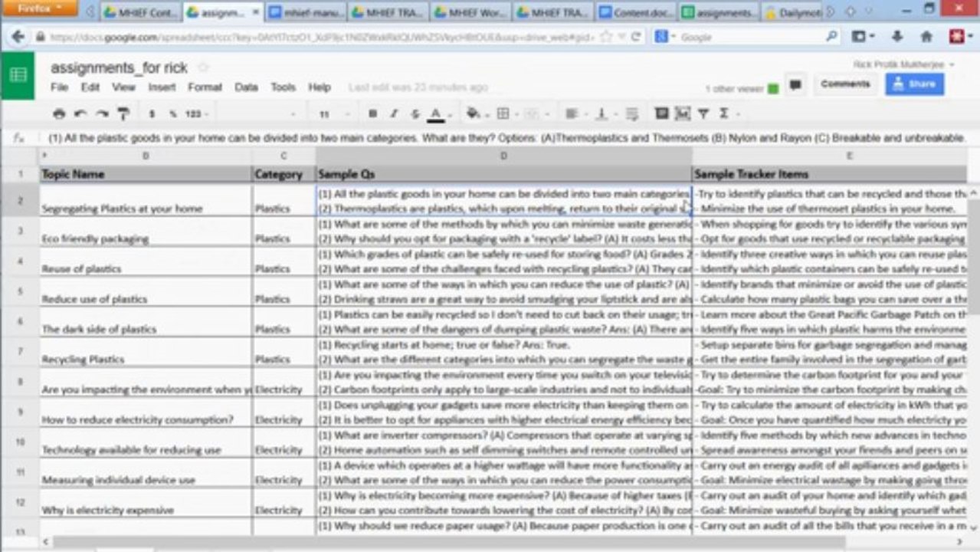
Task: Open the chat bubble icon
Action: (x=795, y=84)
